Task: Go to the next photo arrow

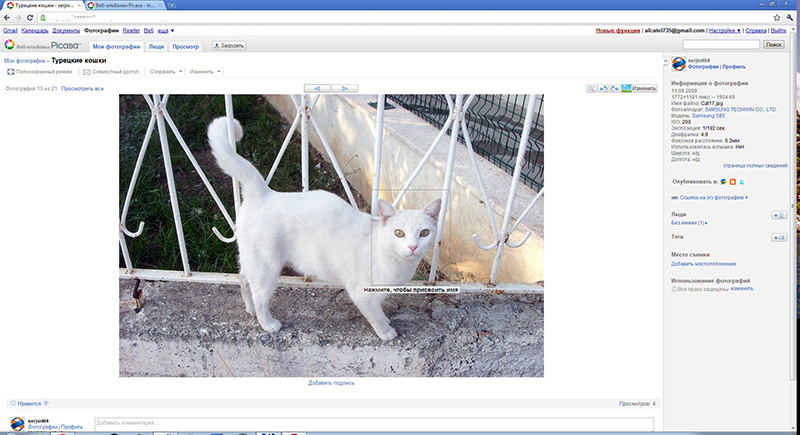Action: pos(344,88)
